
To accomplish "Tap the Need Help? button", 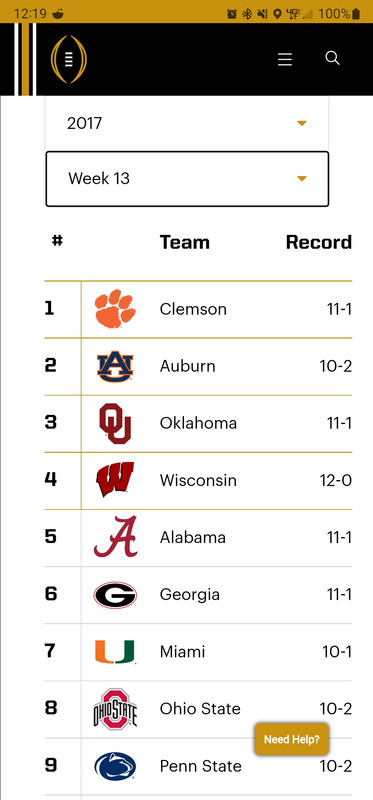I will click(x=292, y=739).
